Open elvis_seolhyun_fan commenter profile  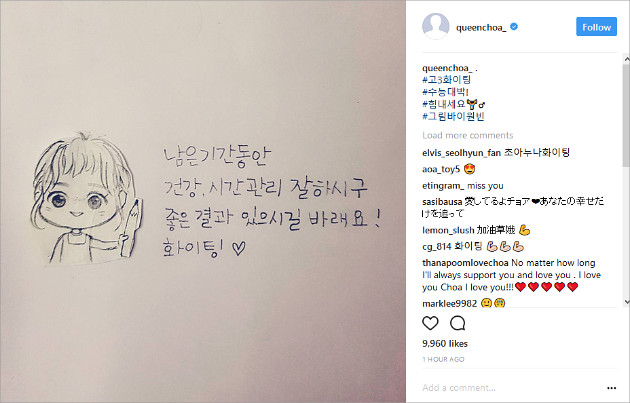(461, 153)
